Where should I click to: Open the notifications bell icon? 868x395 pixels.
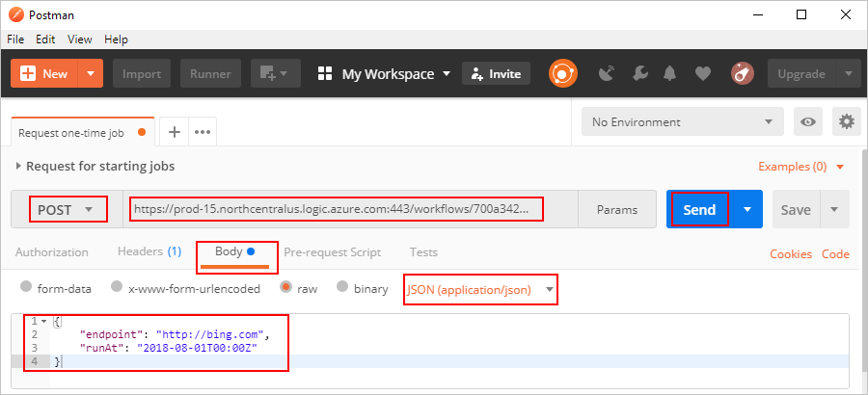click(670, 73)
